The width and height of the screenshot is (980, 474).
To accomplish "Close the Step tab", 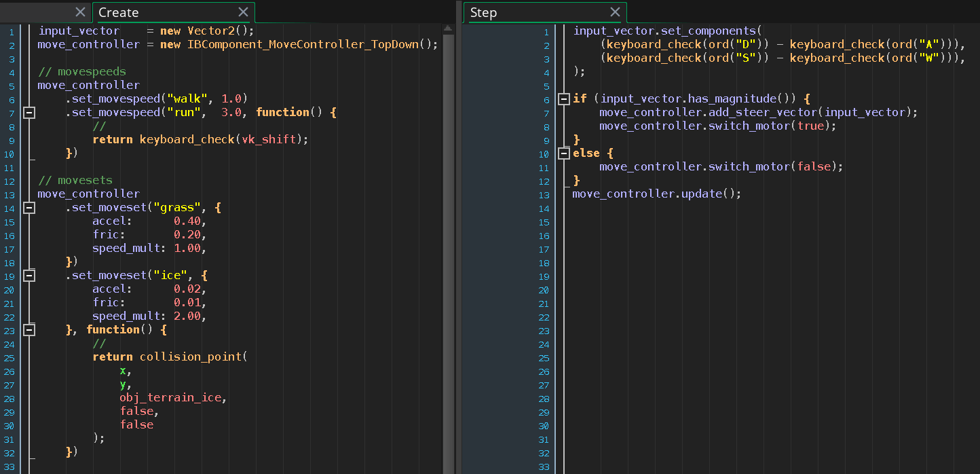I will point(615,12).
